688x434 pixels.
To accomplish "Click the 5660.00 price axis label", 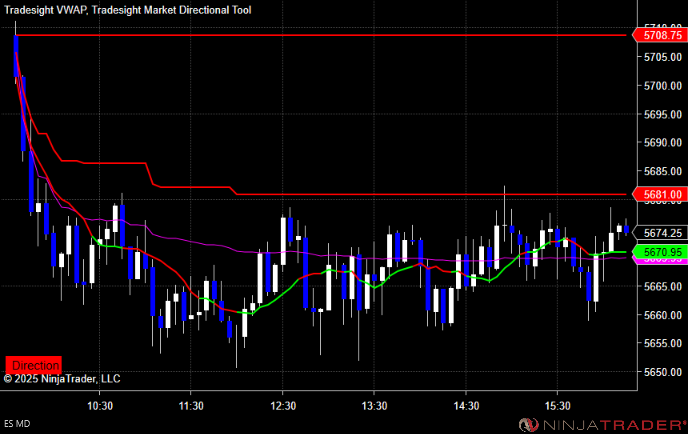I will click(663, 315).
